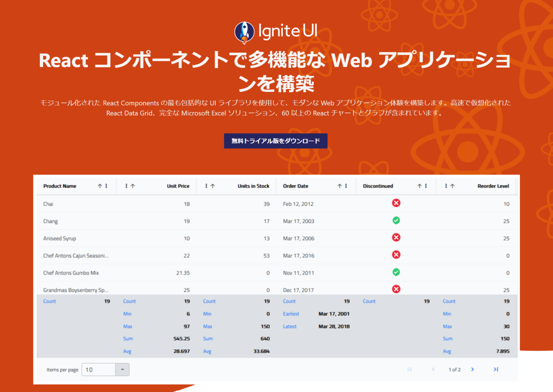
Task: Click Order Date column header label
Action: click(x=295, y=186)
